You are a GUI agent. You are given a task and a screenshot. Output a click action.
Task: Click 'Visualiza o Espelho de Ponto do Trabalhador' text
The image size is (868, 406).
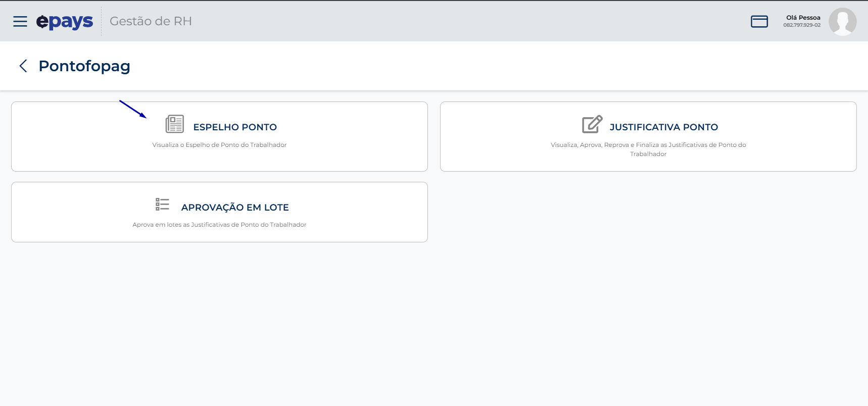219,145
